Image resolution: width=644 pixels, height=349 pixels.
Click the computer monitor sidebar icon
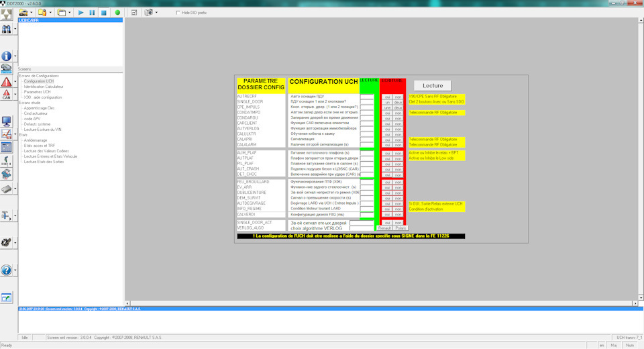[6, 121]
